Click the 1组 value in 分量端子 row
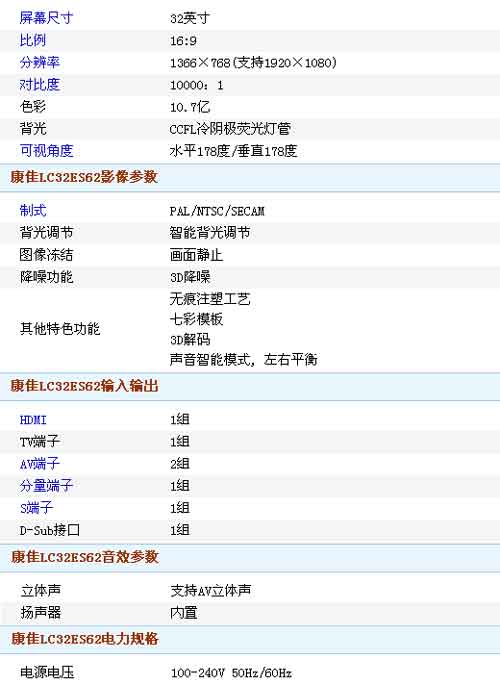Viewport: 500px width, 685px height. point(180,486)
